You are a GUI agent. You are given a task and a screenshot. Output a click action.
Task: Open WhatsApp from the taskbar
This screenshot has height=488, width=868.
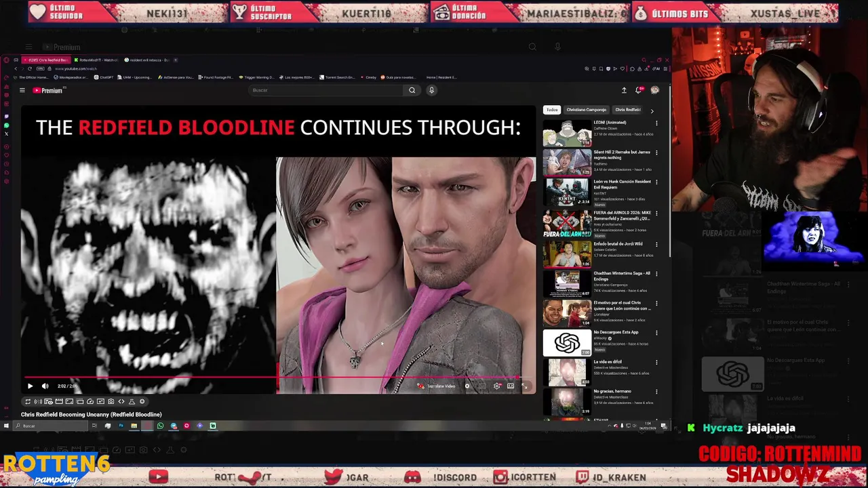[x=160, y=426]
